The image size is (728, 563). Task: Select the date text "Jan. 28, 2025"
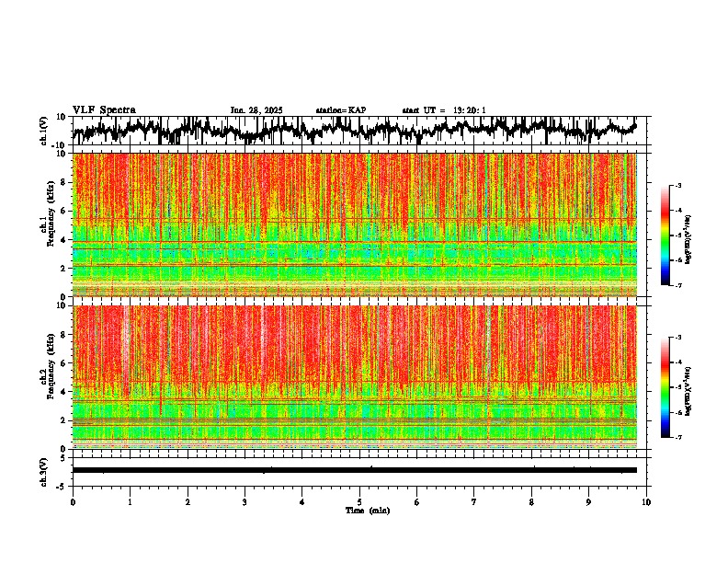pyautogui.click(x=256, y=110)
